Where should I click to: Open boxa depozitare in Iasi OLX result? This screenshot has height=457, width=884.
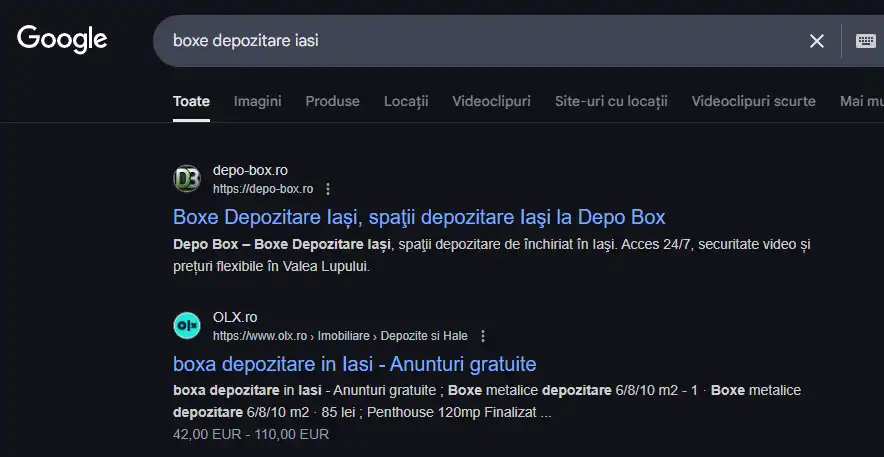tap(355, 364)
